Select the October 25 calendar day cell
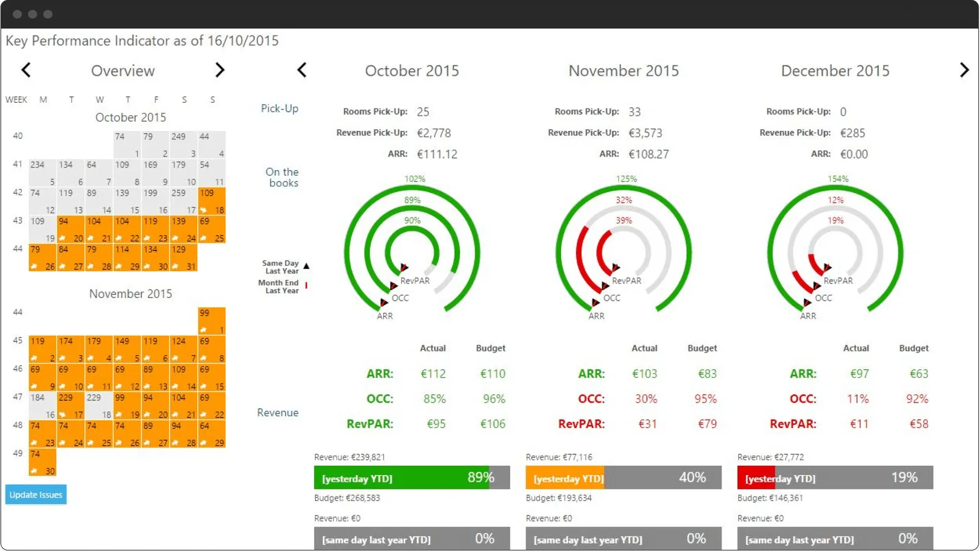This screenshot has width=980, height=551. click(211, 230)
